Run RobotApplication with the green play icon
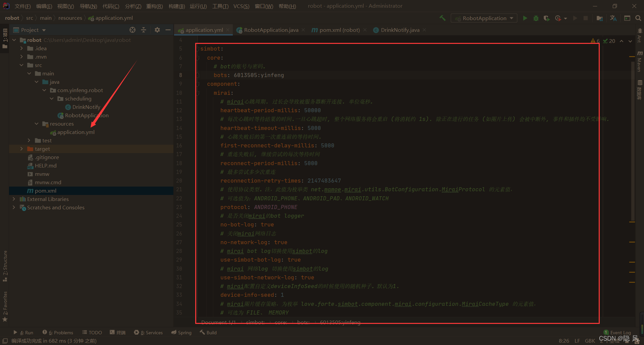Screen dimensions: 644x345 click(525, 18)
